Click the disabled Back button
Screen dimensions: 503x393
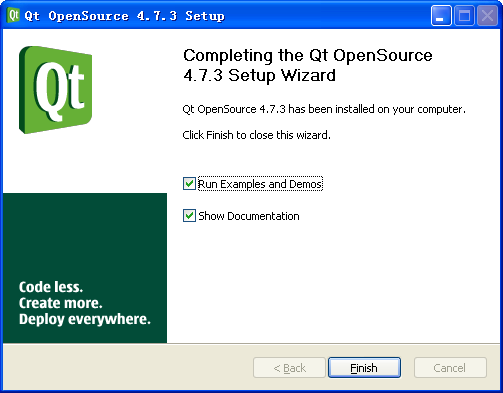click(289, 368)
